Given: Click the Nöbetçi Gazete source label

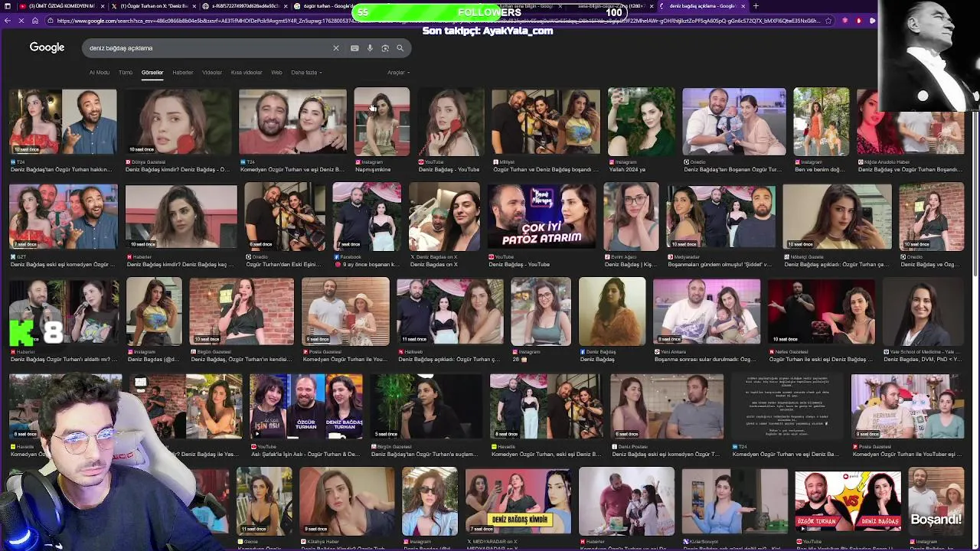Looking at the screenshot, I should click(x=807, y=257).
